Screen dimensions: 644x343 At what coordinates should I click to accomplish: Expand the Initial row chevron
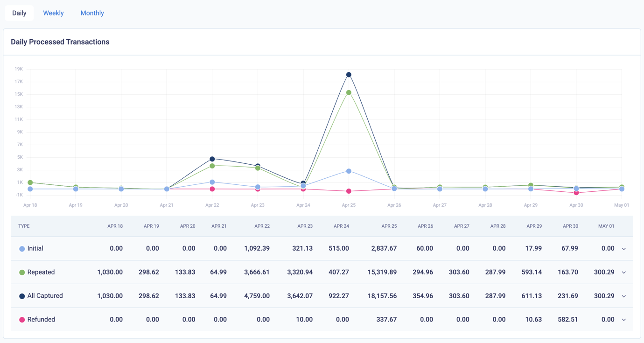(624, 249)
